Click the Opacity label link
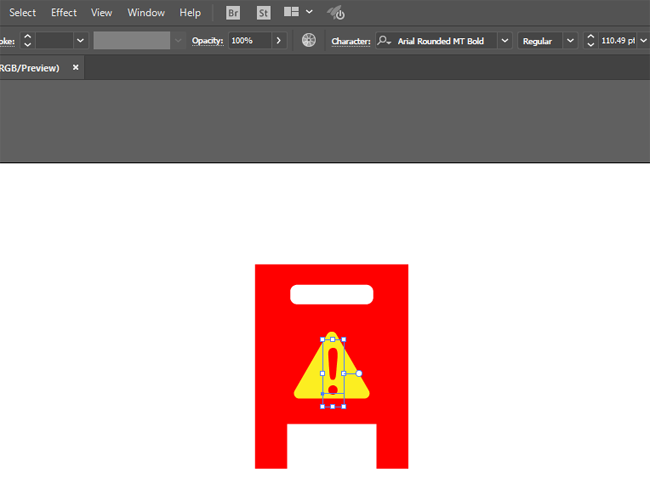650x501 pixels. tap(207, 41)
